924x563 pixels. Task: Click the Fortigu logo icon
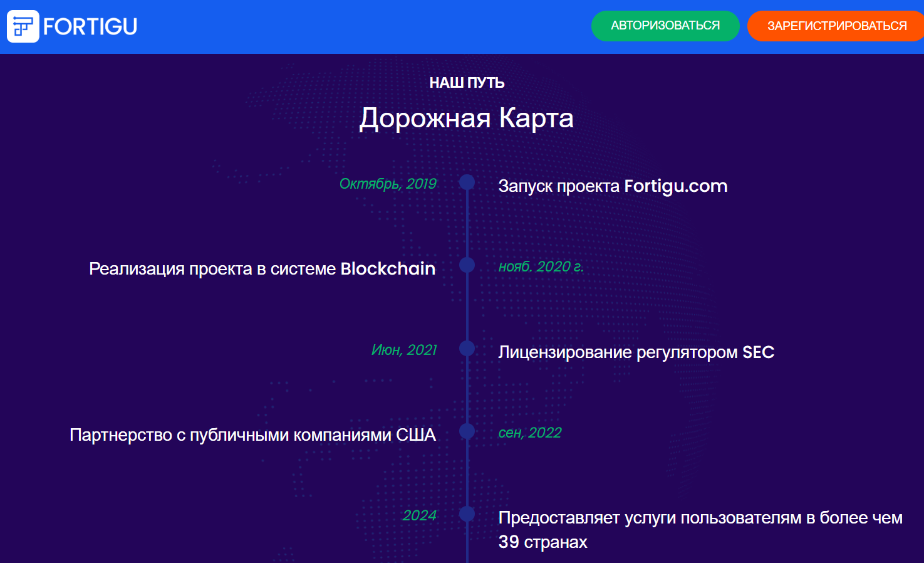click(23, 26)
